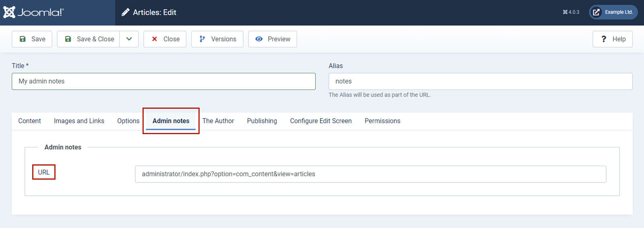Screen dimensions: 644x228
Task: Click the 'Alias' label above its field
Action: click(x=336, y=66)
